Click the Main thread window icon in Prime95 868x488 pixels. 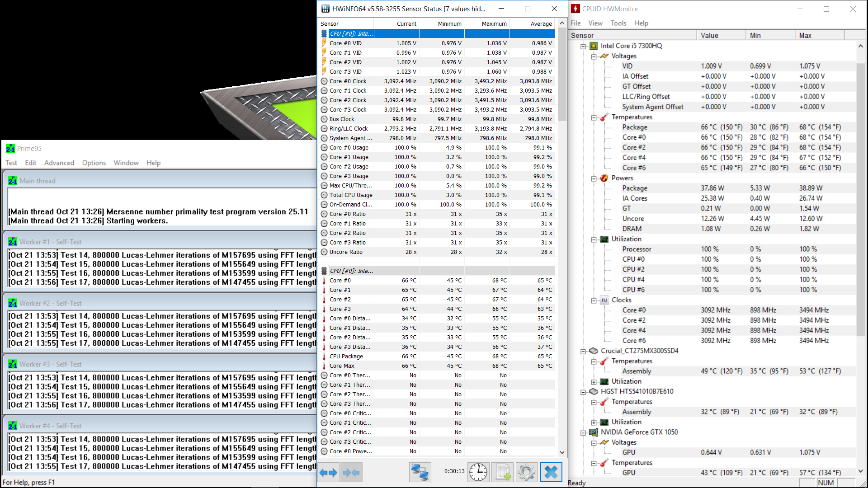pos(13,181)
